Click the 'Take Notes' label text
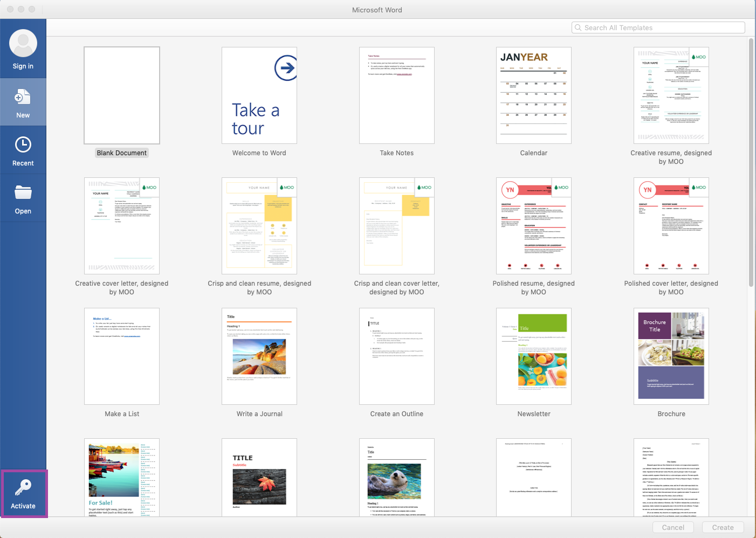The height and width of the screenshot is (538, 756). (397, 153)
